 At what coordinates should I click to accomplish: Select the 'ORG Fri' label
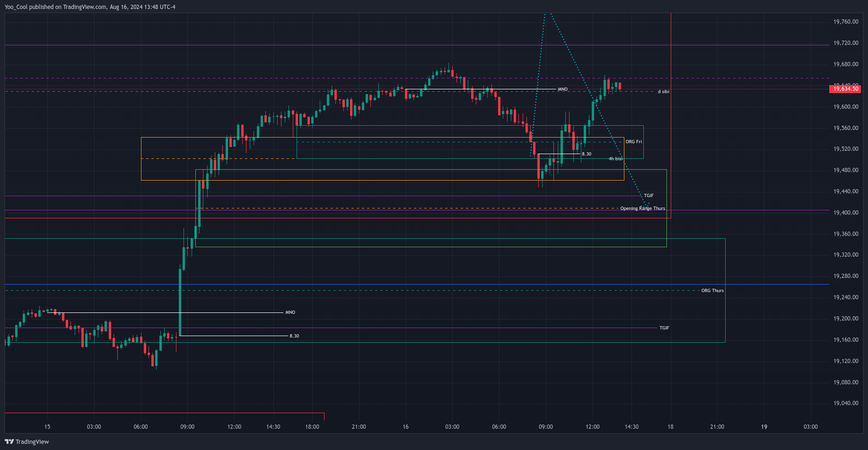(x=633, y=142)
